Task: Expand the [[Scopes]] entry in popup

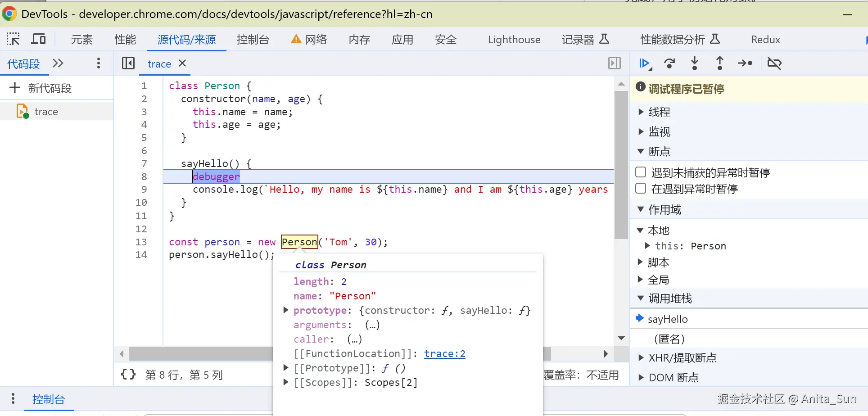Action: click(285, 382)
